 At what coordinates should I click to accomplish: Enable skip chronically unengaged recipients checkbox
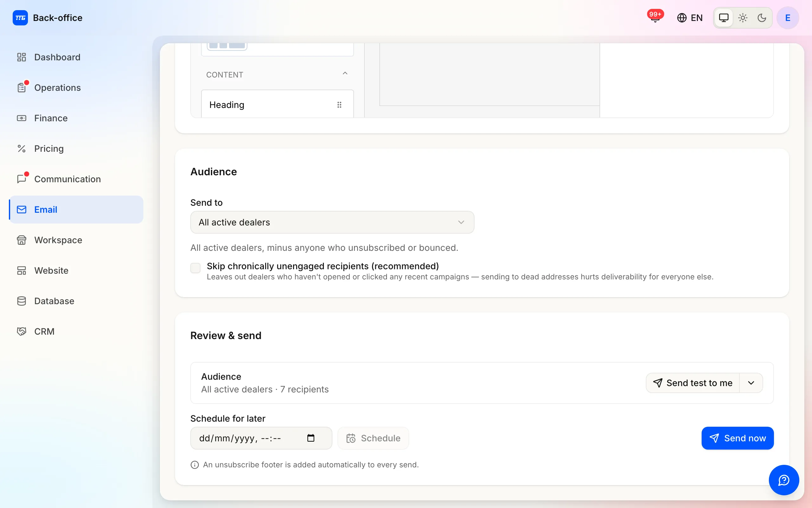[x=195, y=268]
